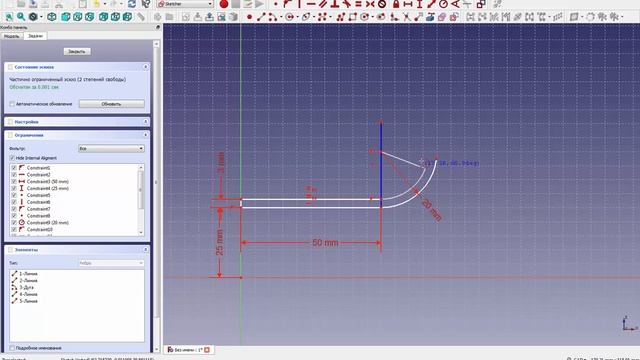This screenshot has height=360, width=640.
Task: Apply radius constraint tool
Action: point(443,4)
